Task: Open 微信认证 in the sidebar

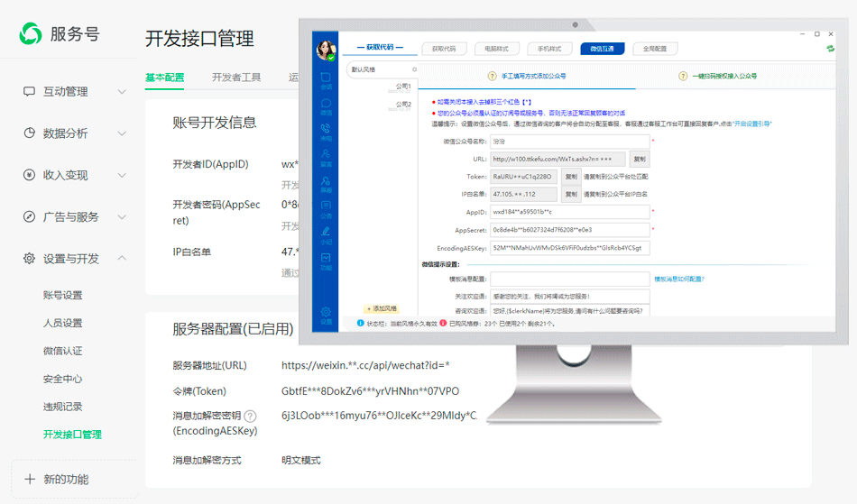Action: pos(63,351)
